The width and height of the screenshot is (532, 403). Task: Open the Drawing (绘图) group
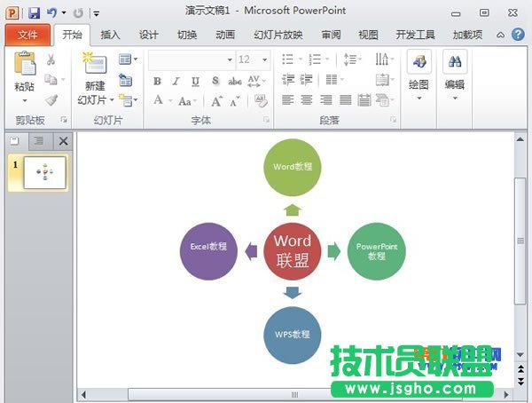click(419, 75)
